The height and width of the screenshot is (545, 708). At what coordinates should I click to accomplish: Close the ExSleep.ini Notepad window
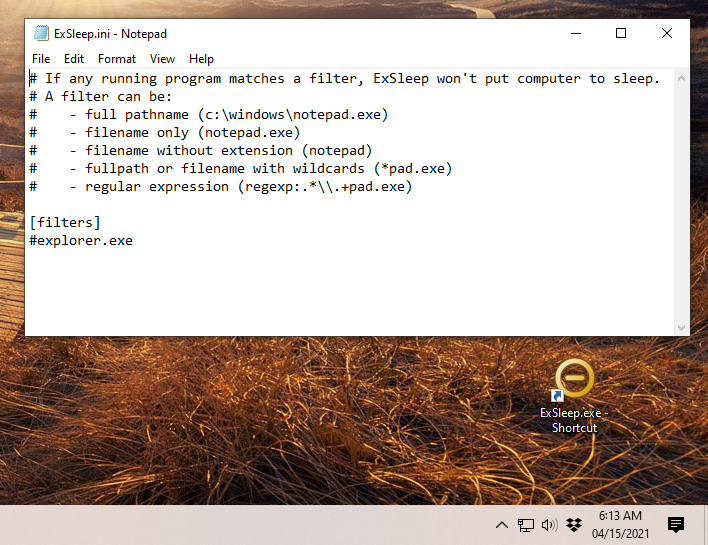(666, 33)
